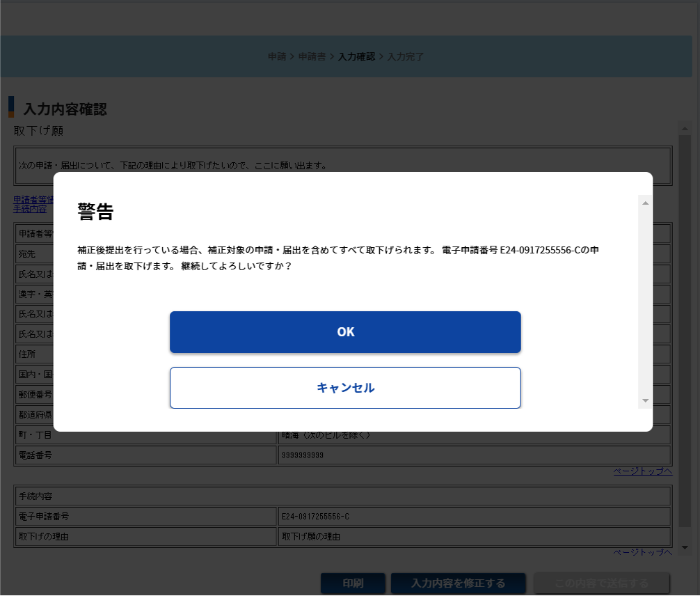Click the この内容で送信する button
The image size is (700, 596).
pyautogui.click(x=601, y=583)
